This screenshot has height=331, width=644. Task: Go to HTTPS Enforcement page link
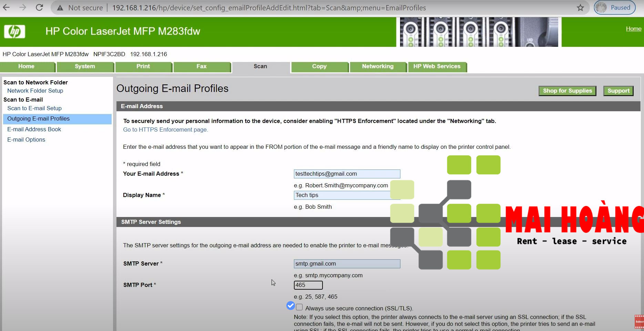point(165,130)
